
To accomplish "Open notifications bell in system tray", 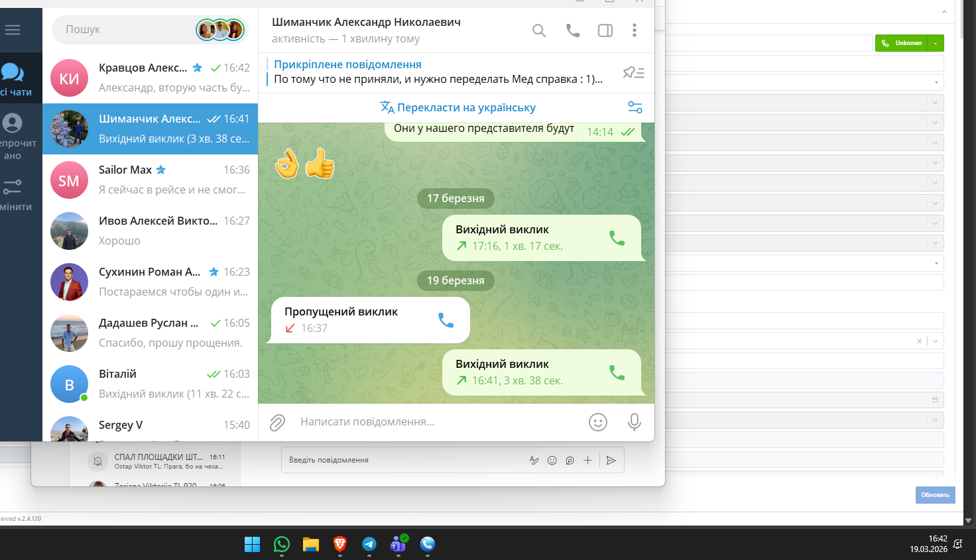I will coord(958,544).
